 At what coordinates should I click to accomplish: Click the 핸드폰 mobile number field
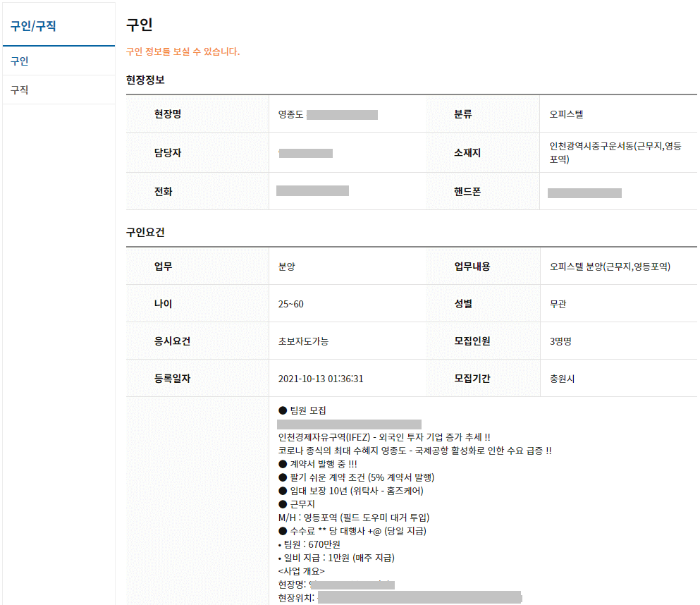584,191
